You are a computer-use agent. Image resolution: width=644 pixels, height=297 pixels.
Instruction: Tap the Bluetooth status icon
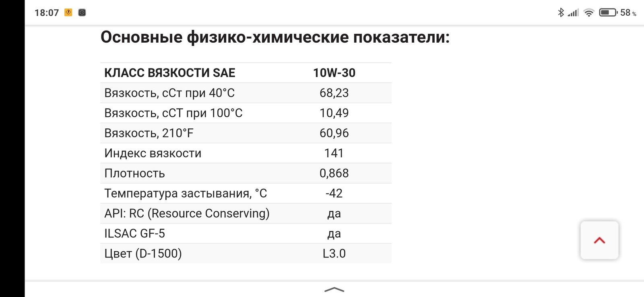pos(561,12)
